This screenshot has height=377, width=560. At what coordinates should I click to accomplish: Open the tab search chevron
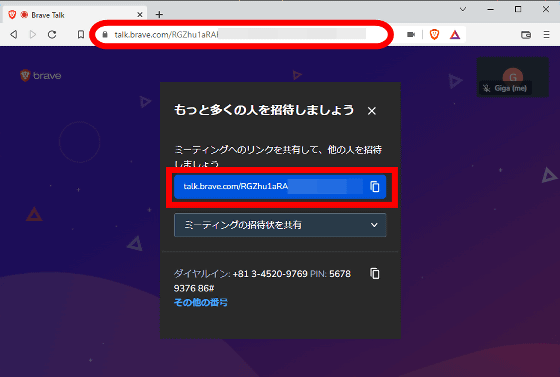coord(463,9)
